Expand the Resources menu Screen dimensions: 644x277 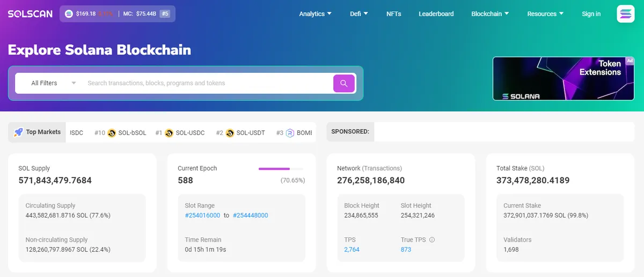[x=546, y=14]
